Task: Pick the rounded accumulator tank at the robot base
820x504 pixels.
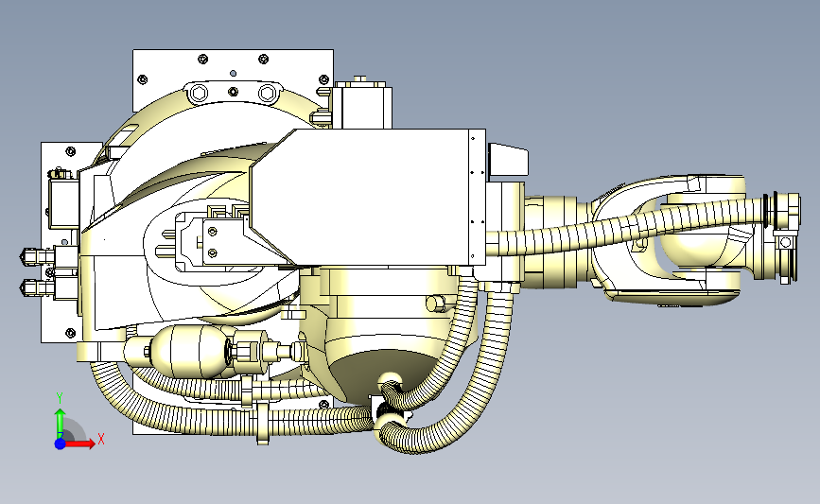Action: pos(188,350)
